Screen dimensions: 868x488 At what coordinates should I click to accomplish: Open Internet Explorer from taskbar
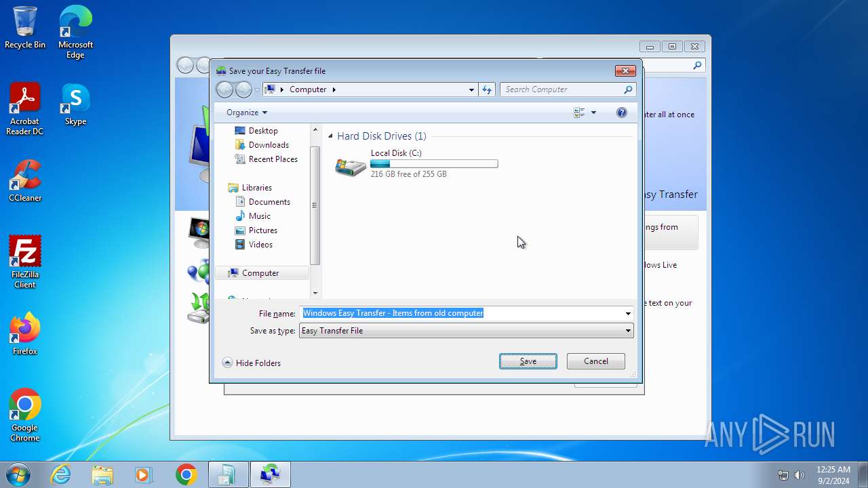(x=60, y=475)
